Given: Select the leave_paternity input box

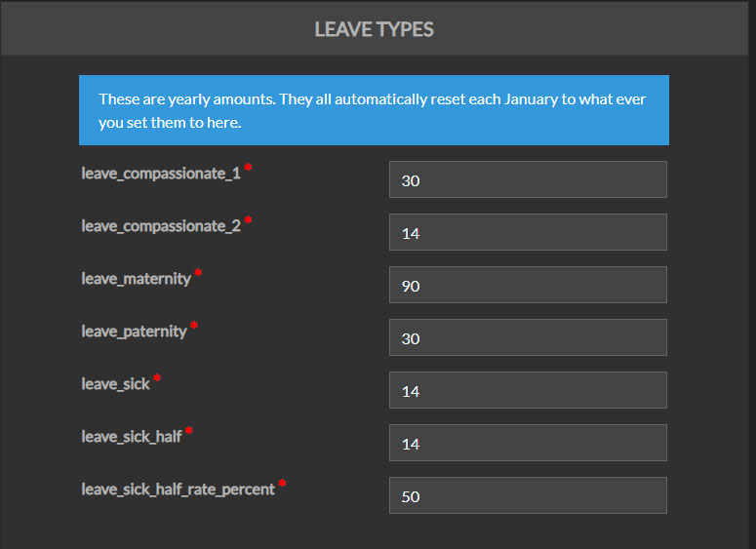Looking at the screenshot, I should tap(528, 338).
